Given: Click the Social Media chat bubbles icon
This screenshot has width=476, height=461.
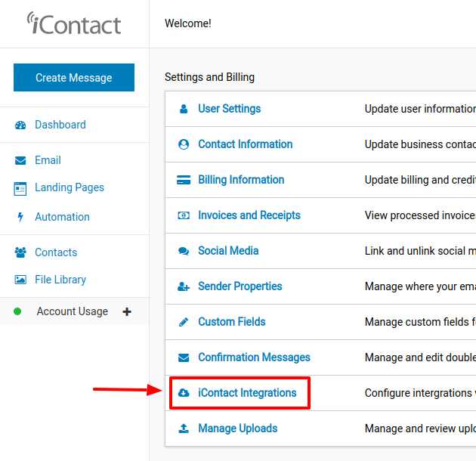Looking at the screenshot, I should (184, 251).
